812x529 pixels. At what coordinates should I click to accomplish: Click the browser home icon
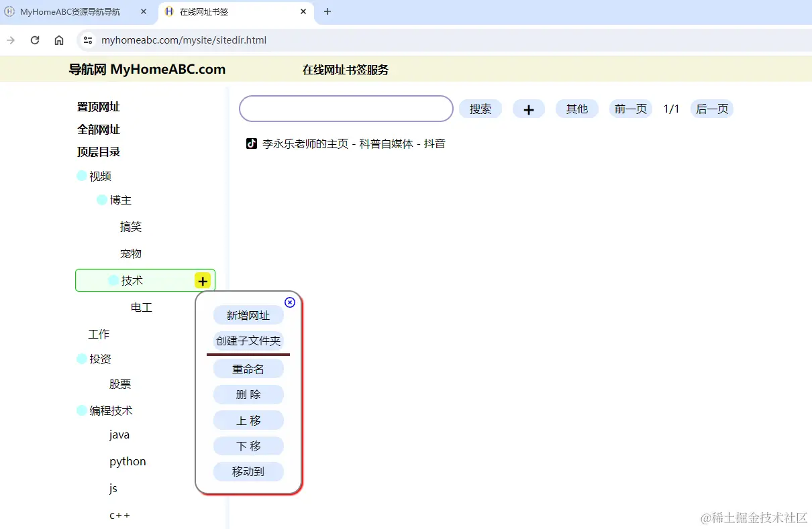(58, 40)
